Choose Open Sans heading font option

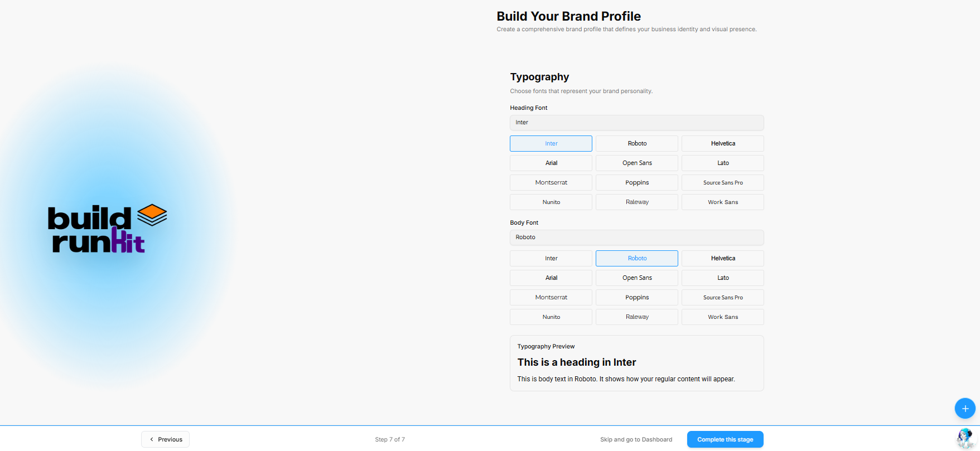[637, 163]
